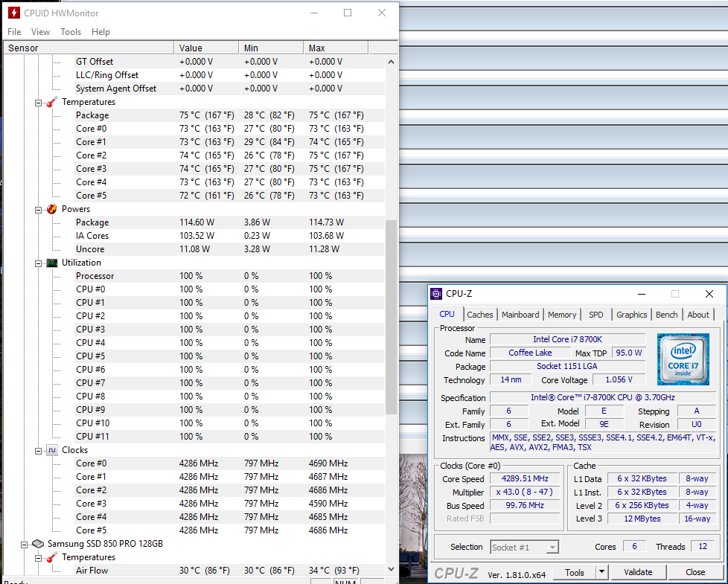
Task: Click the Samsung SSD drive icon
Action: (38, 544)
